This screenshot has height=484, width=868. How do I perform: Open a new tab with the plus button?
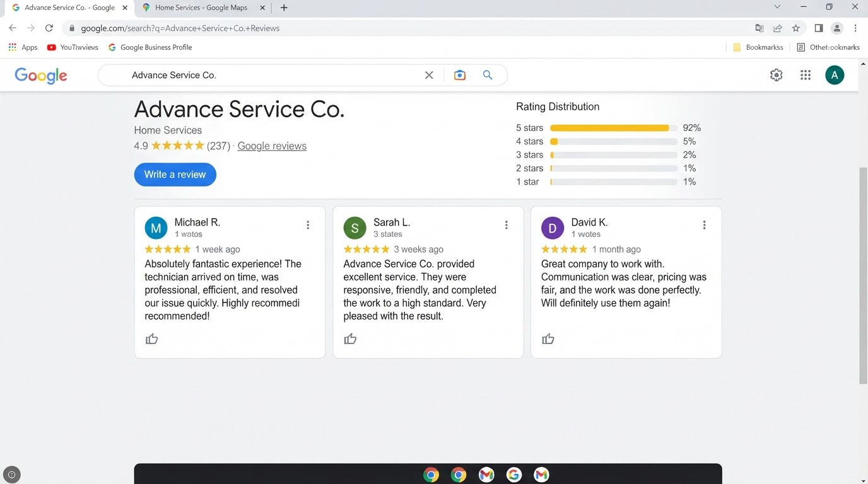coord(284,8)
